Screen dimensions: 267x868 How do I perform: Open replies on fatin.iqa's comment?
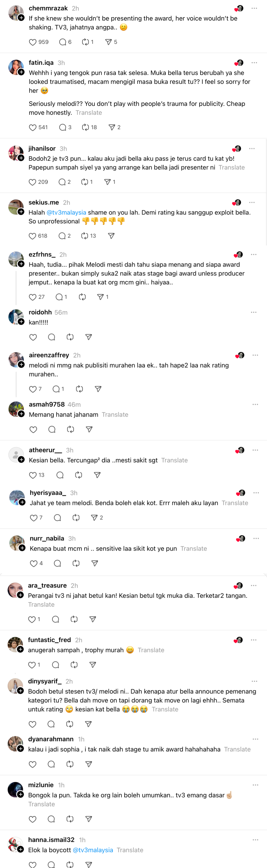(x=63, y=127)
